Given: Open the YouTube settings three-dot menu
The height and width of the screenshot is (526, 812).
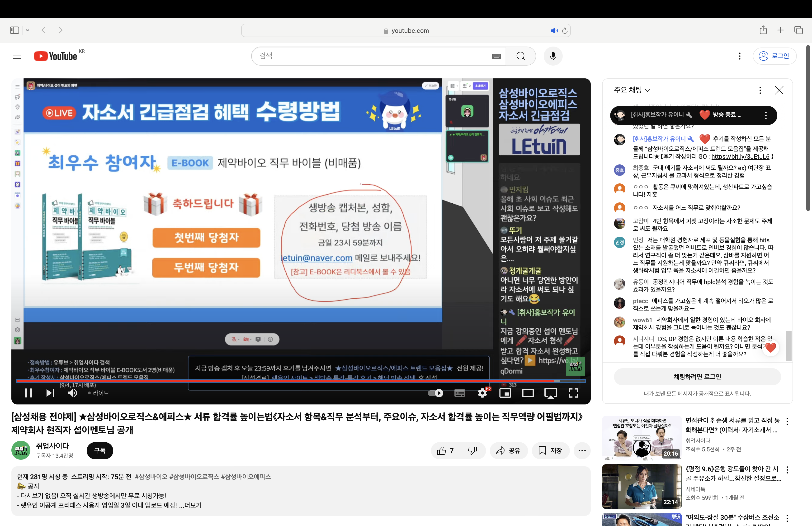Looking at the screenshot, I should tap(740, 56).
